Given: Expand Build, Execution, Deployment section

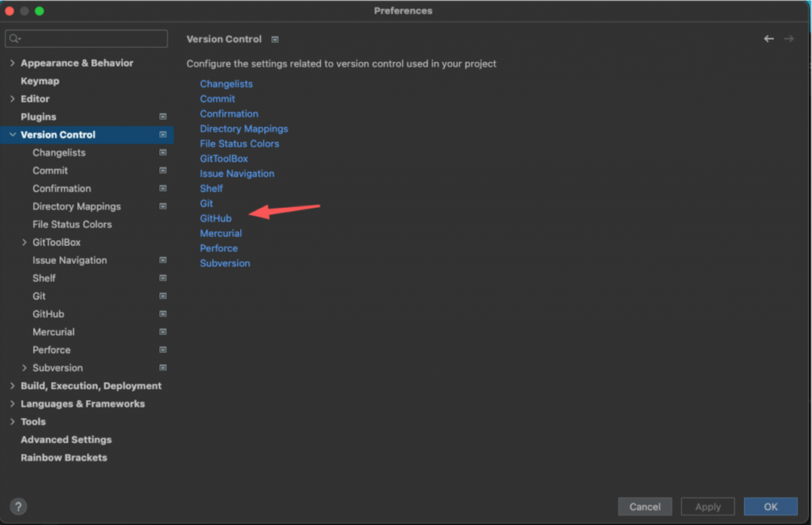Looking at the screenshot, I should [13, 385].
